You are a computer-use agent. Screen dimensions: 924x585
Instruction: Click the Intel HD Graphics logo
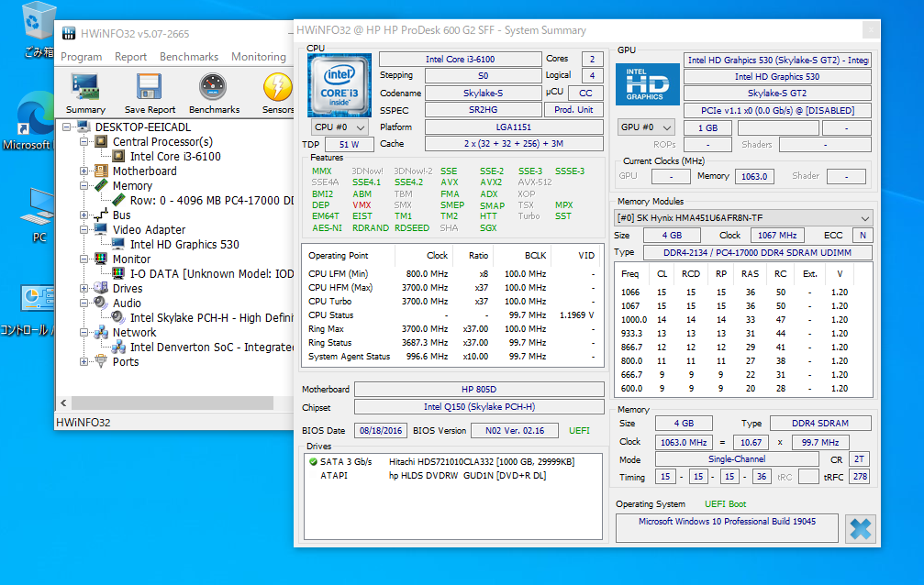pyautogui.click(x=647, y=84)
